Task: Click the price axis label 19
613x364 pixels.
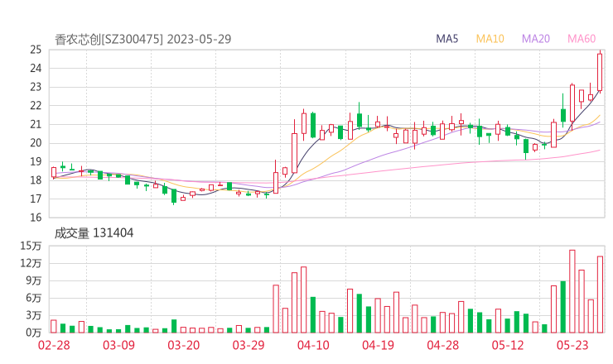Action: tap(36, 161)
